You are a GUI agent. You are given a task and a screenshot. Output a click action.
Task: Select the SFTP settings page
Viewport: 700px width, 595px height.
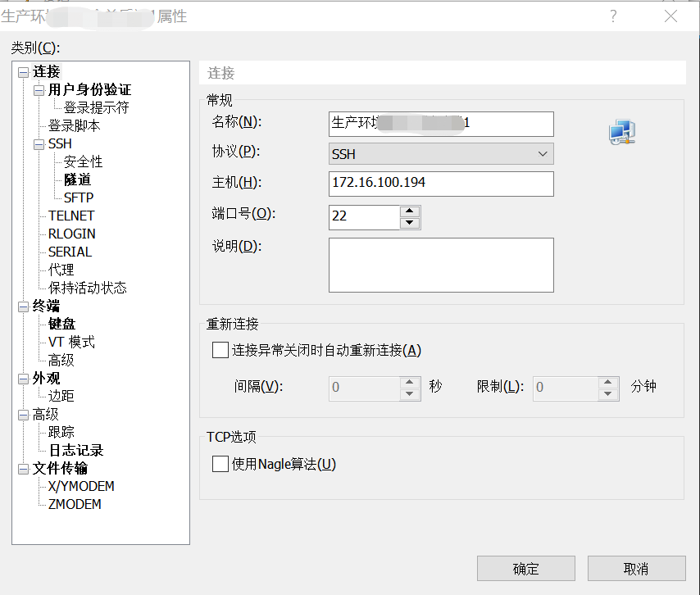[x=78, y=198]
